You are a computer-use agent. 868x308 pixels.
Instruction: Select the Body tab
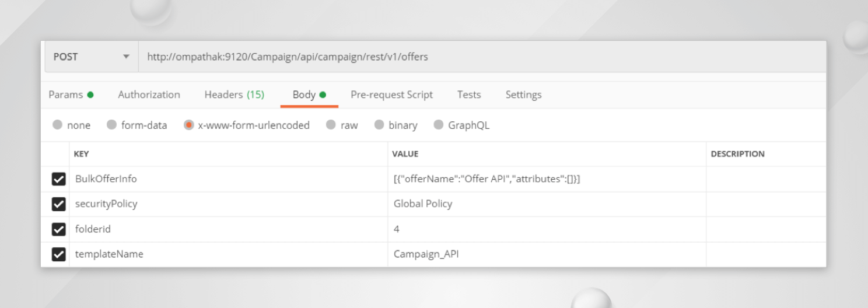tap(309, 94)
